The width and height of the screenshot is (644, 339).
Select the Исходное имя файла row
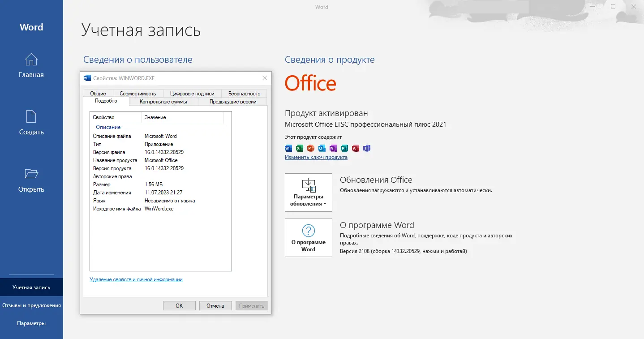click(x=161, y=209)
